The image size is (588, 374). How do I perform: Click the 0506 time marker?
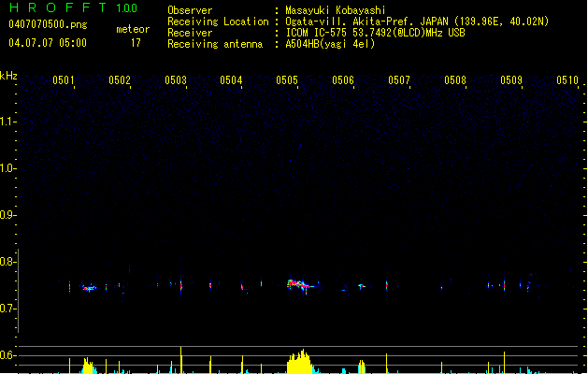[343, 80]
